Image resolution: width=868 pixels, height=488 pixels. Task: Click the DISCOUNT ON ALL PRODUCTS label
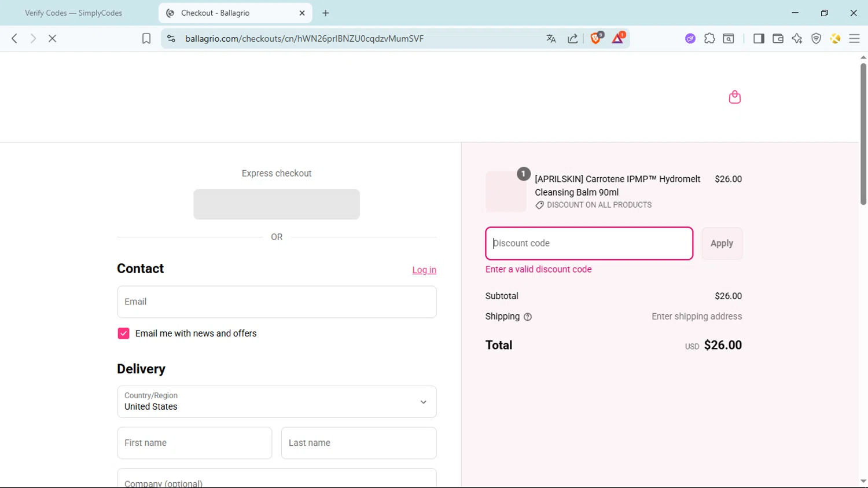(x=599, y=205)
